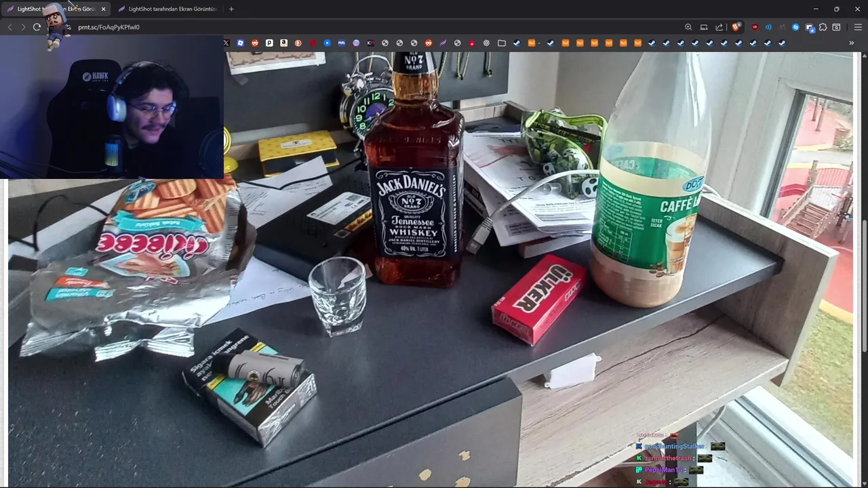The height and width of the screenshot is (488, 868).
Task: Open the Shazam extension
Action: point(795,27)
